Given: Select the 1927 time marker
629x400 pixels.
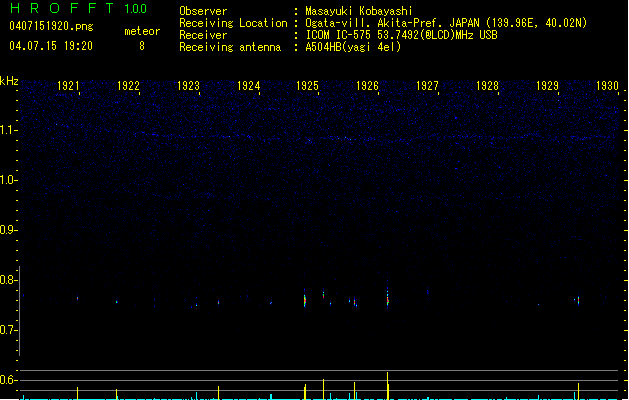Looking at the screenshot, I should (x=427, y=86).
